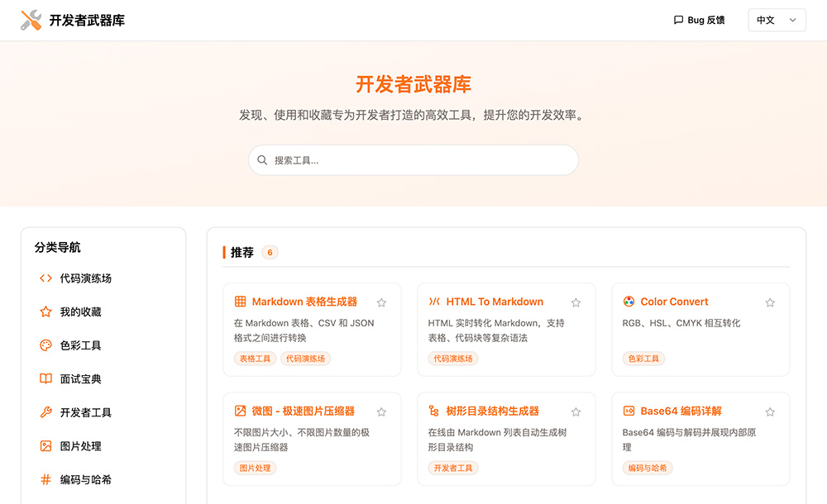The width and height of the screenshot is (827, 504).
Task: Click the 推荐 count badge 6
Action: pyautogui.click(x=270, y=252)
